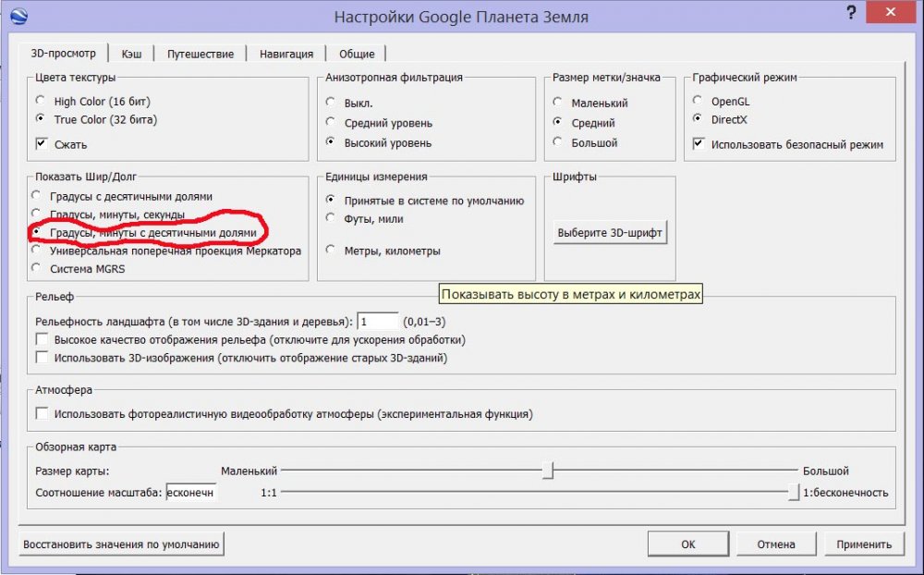
Task: Choose Футы, мили units
Action: [364, 218]
